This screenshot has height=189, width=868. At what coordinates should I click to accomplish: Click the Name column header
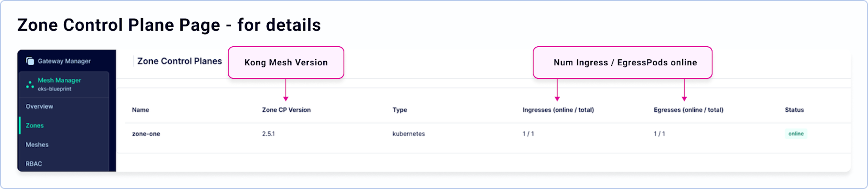point(141,110)
